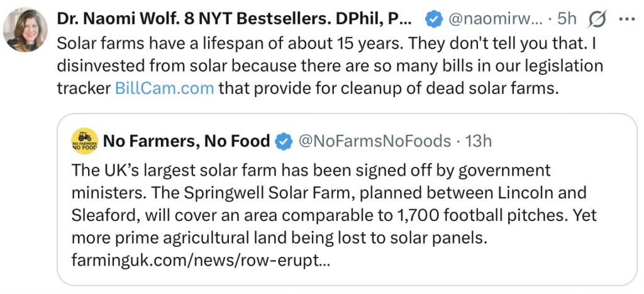The height and width of the screenshot is (294, 644).
Task: Click the No Farmers, No Food display name
Action: [x=186, y=141]
